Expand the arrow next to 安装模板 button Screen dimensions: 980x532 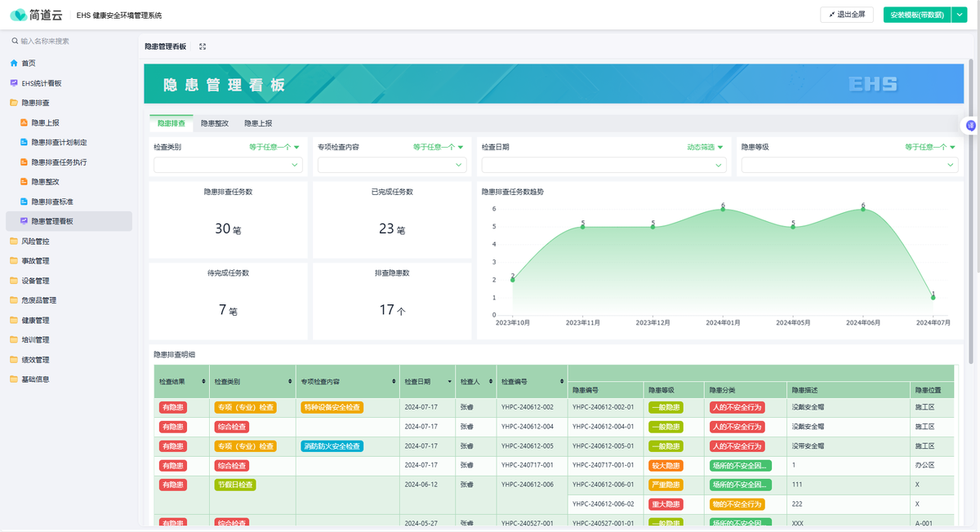958,15
